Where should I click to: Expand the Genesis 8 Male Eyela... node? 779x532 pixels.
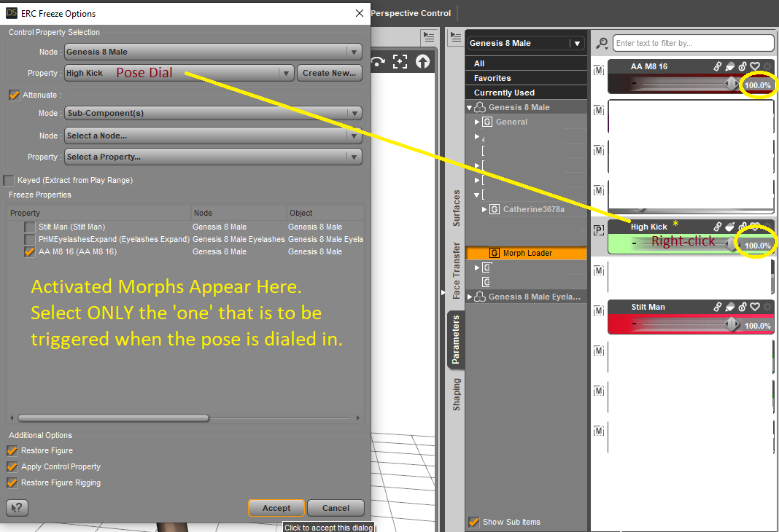(x=470, y=297)
